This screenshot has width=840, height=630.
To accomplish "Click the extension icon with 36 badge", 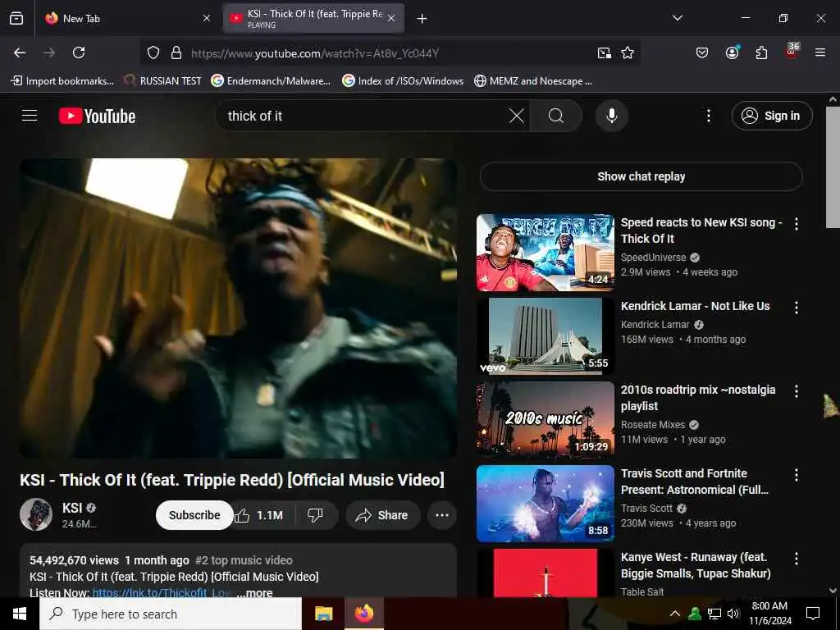I will pyautogui.click(x=792, y=52).
